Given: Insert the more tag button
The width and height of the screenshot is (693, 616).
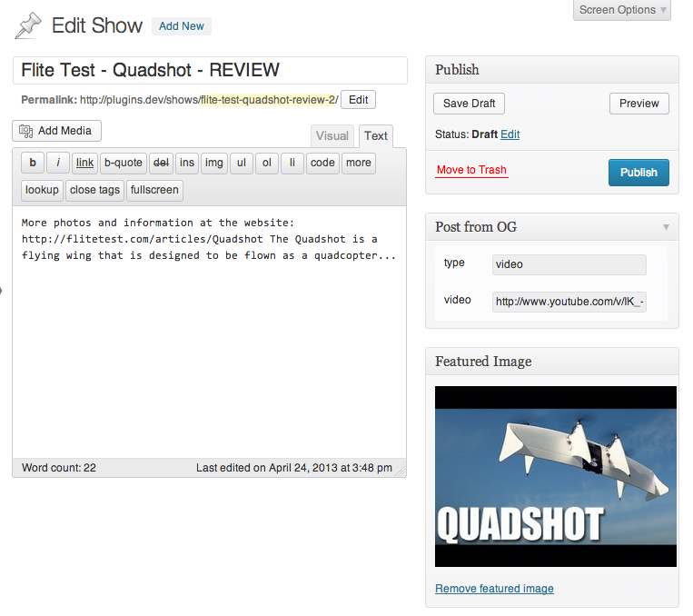Looking at the screenshot, I should pos(359,164).
